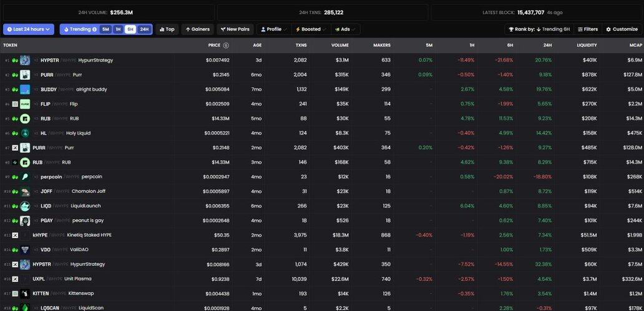644x311 pixels.
Task: Click the HYPSTR token logo in row one
Action: (25, 61)
